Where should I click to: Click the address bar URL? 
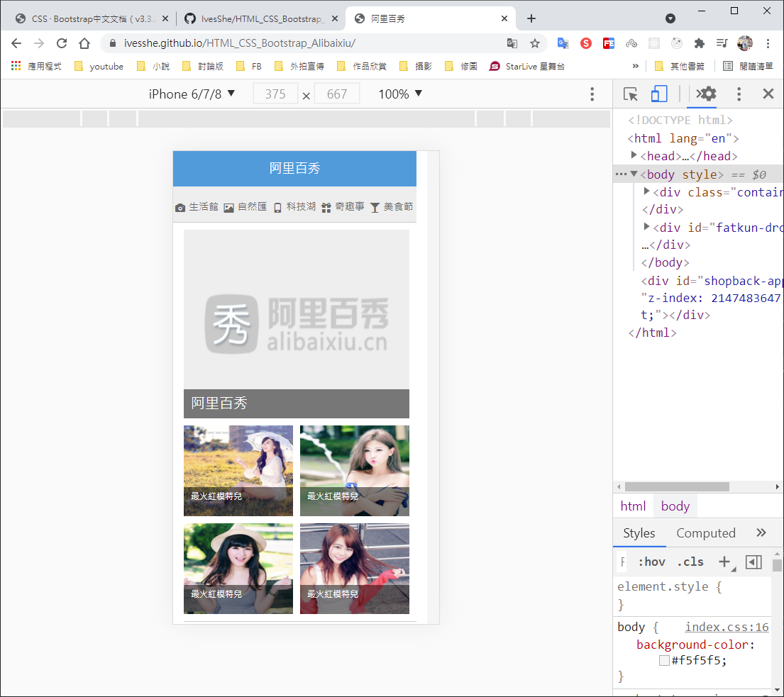pos(240,43)
